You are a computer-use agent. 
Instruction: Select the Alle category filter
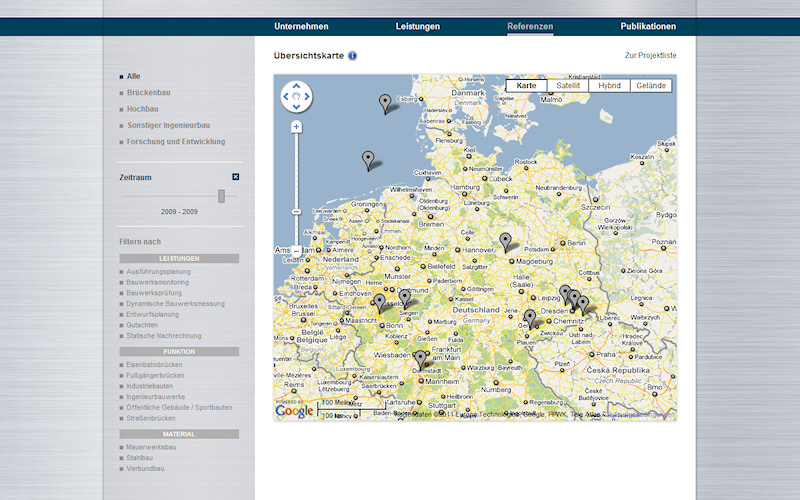[134, 76]
